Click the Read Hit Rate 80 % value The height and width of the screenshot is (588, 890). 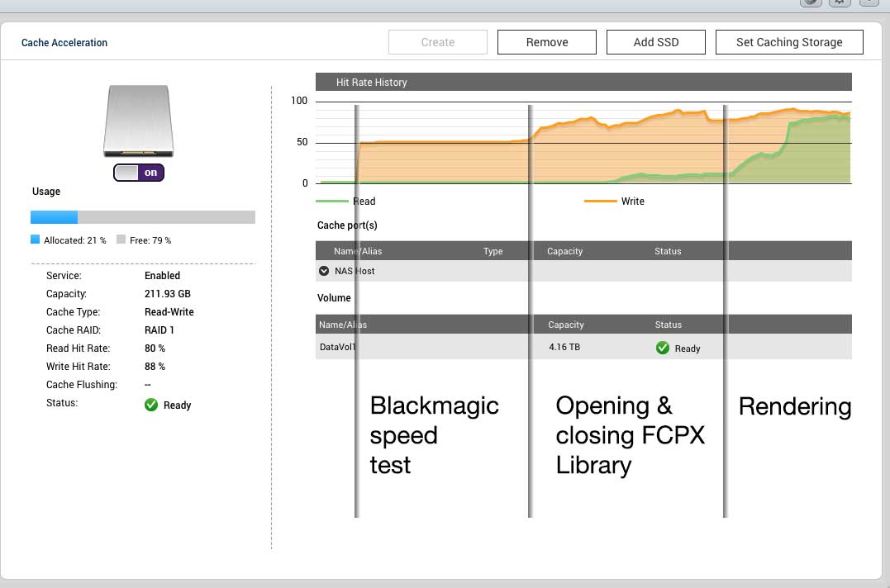(x=155, y=349)
